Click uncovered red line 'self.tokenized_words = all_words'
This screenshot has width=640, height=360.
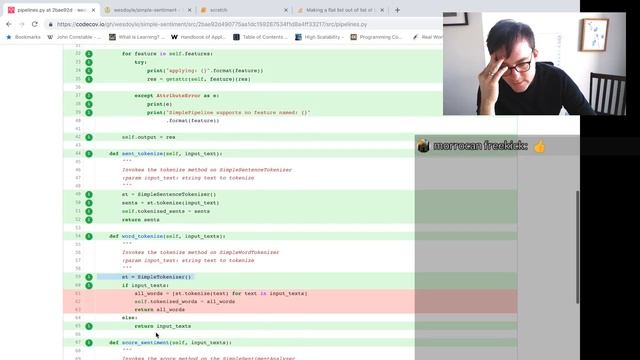click(184, 302)
